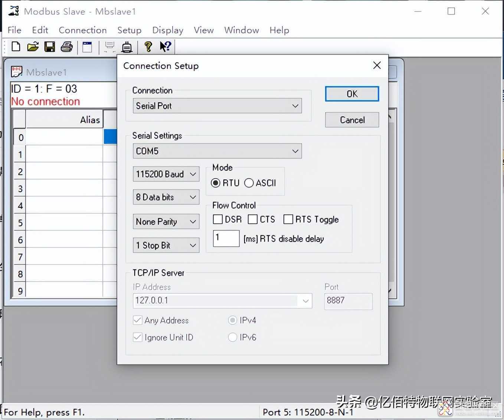Select row 7 header in Mbslave1 table
Image resolution: width=504 pixels, height=420 pixels.
20,257
